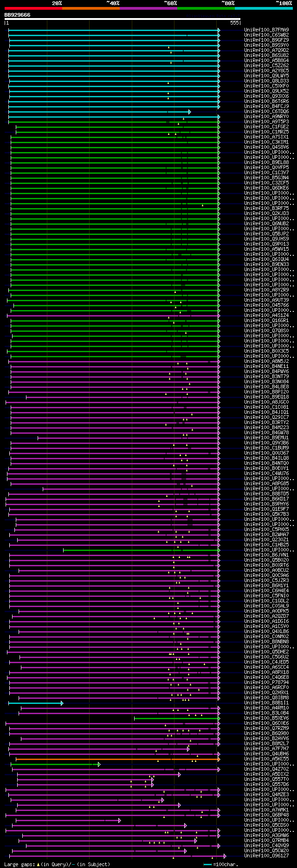
Task: Select label UniRef100_C1FGE2
Action: click(266, 127)
